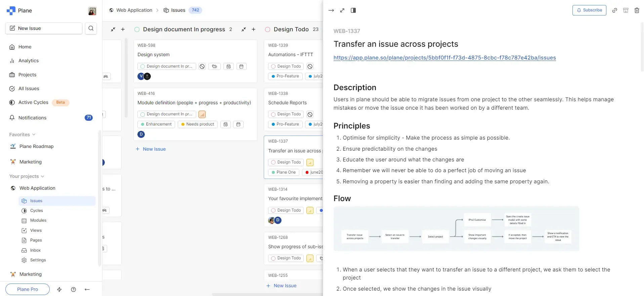Go to Analytics in sidebar
The width and height of the screenshot is (644, 296).
pos(28,61)
